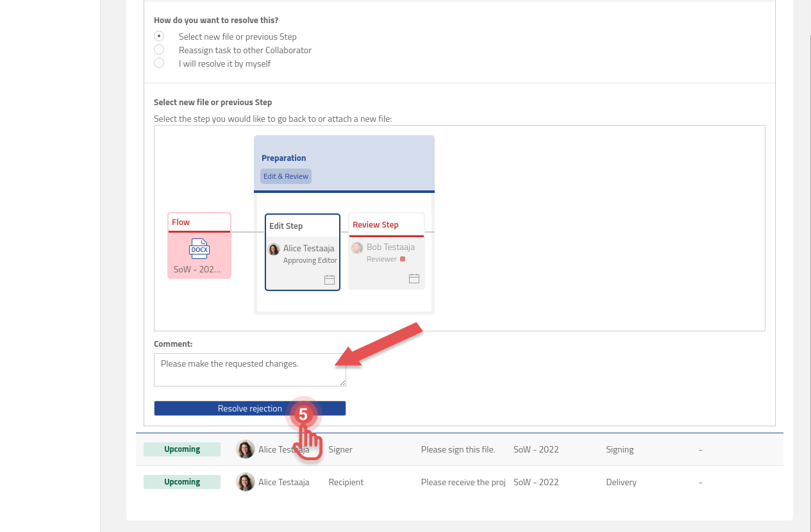
Task: Click red status dot next to Reviewer
Action: pos(403,259)
